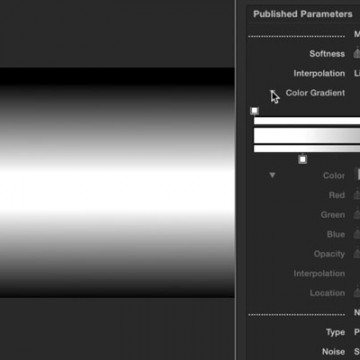Click the Color swatch well
360x360 pixels.
pyautogui.click(x=359, y=174)
